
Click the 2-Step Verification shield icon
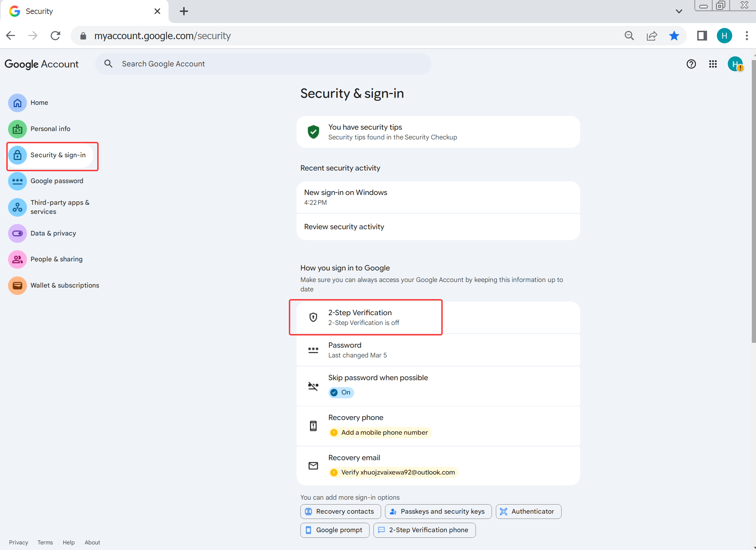pos(313,317)
